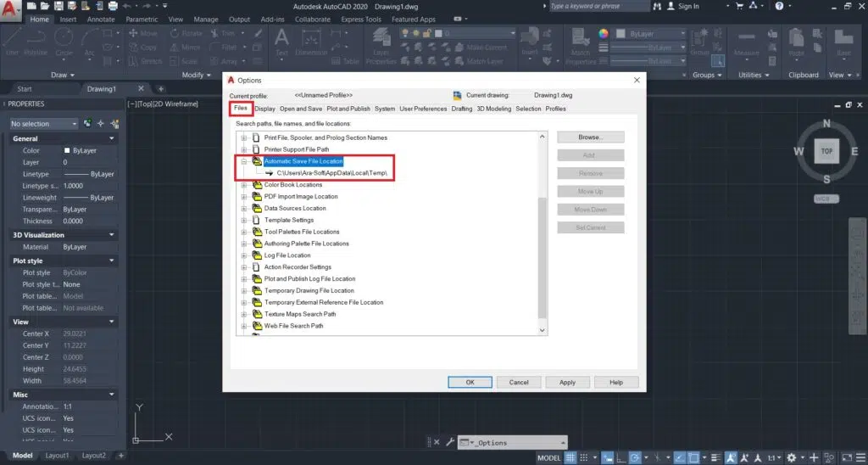Expand the Log File Location node

pos(243,255)
